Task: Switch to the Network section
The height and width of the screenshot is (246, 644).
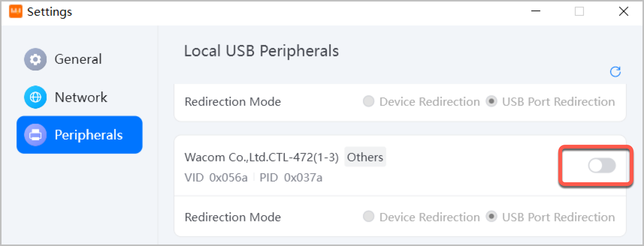Action: click(80, 97)
